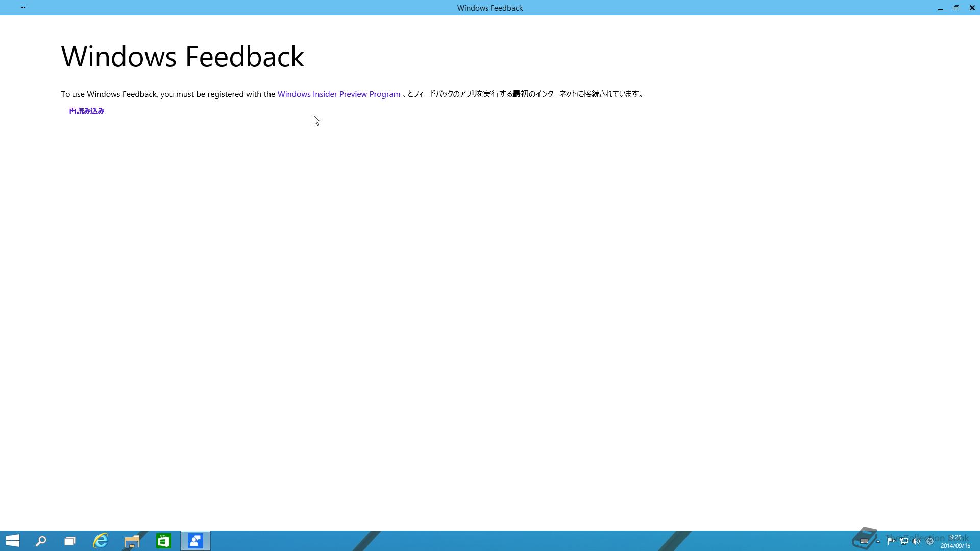Select the Windows Feedback taskbar button
This screenshot has height=551, width=980.
pyautogui.click(x=195, y=541)
